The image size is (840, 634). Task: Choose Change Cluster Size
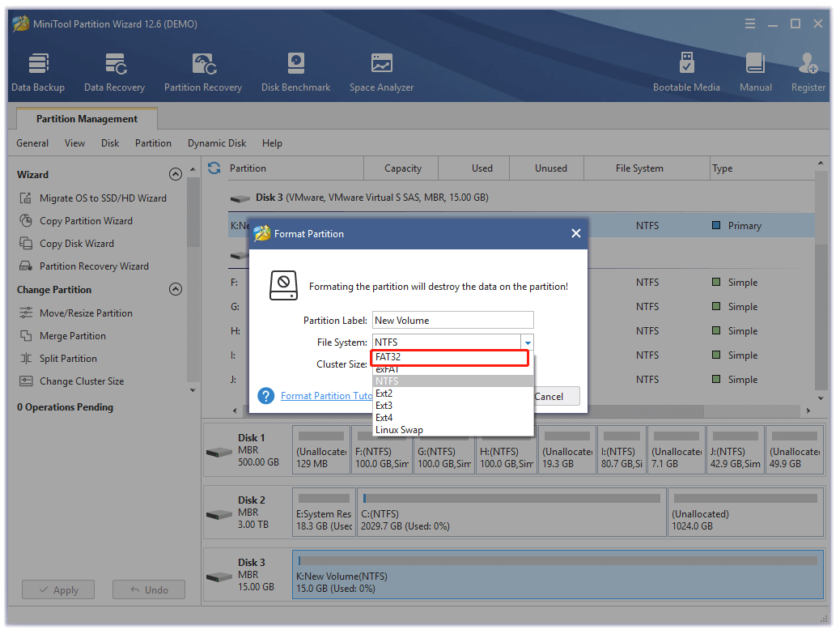point(72,381)
